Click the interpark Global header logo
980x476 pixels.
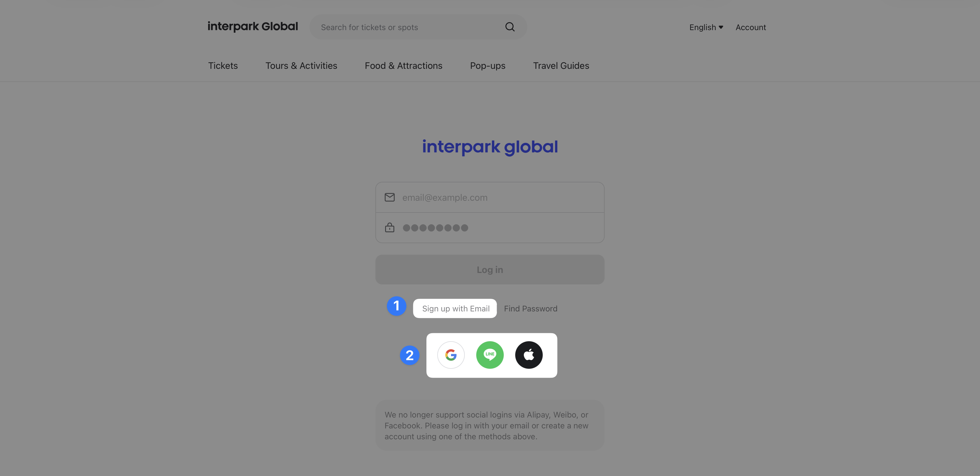[x=253, y=27]
